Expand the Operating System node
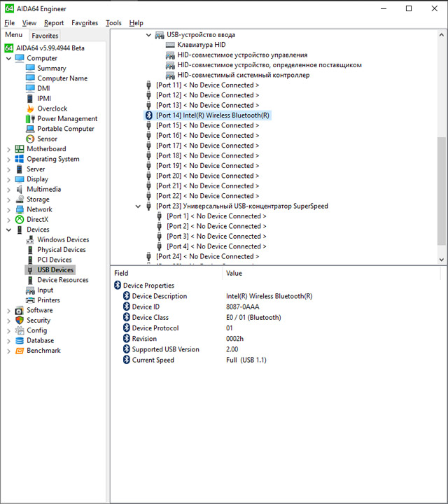Viewport: 448px width, 504px height. click(8, 160)
